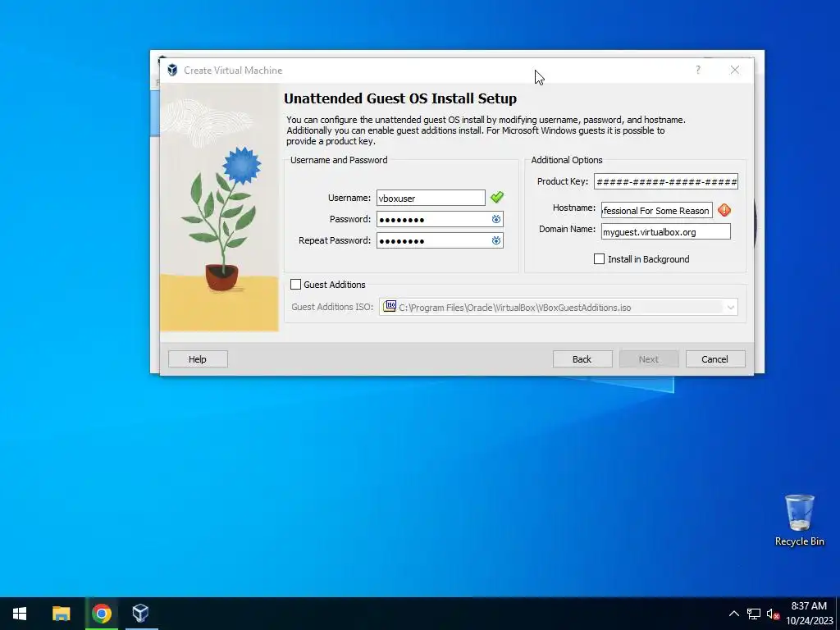Click into the Username field
The image size is (840, 630).
[431, 199]
